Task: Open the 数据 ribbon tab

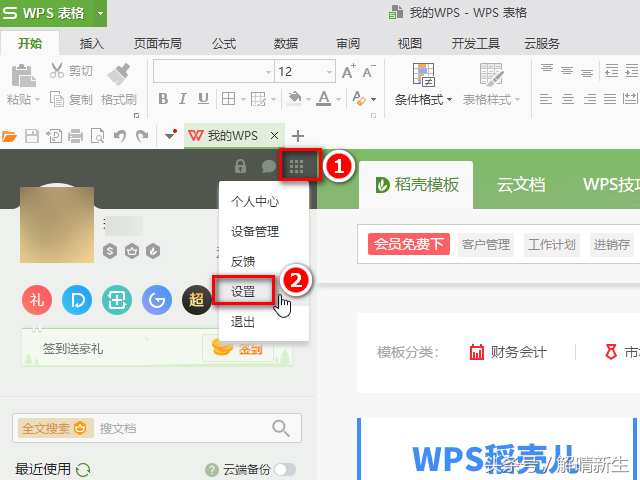Action: pyautogui.click(x=286, y=43)
